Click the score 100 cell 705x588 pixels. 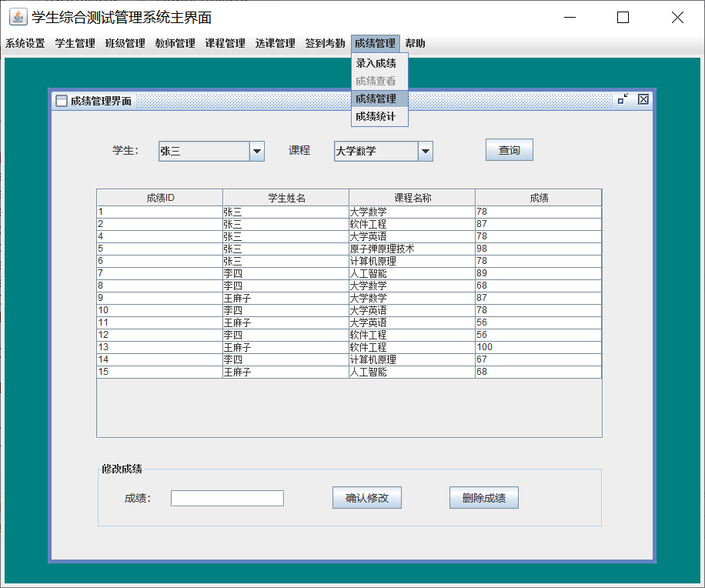[538, 347]
